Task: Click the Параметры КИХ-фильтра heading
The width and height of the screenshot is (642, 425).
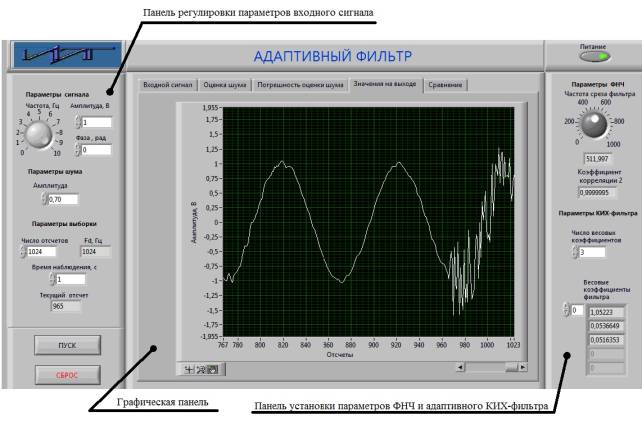Action: click(x=598, y=213)
